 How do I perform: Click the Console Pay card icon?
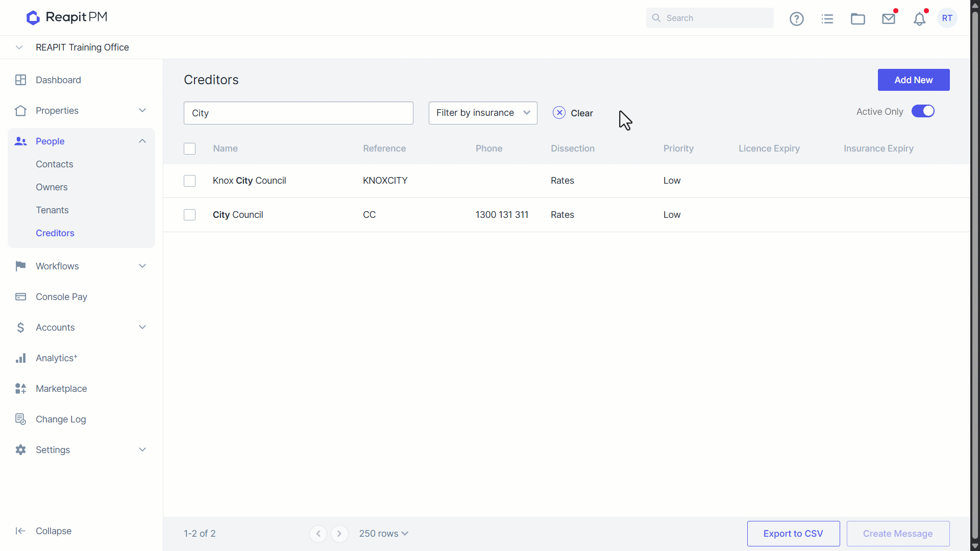[x=20, y=297]
